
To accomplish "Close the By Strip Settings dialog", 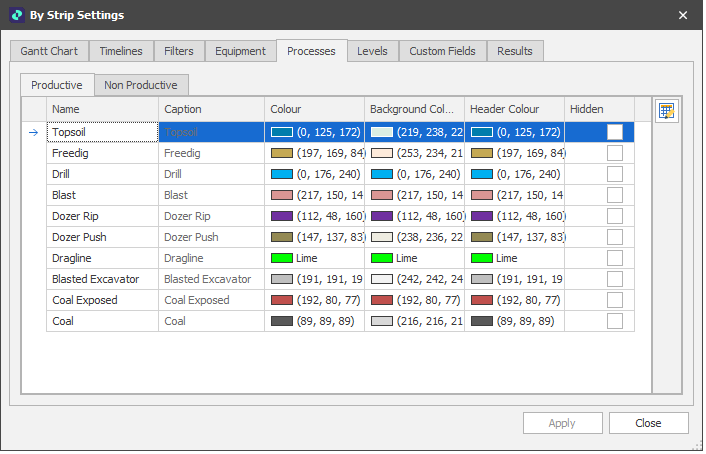I will [683, 15].
